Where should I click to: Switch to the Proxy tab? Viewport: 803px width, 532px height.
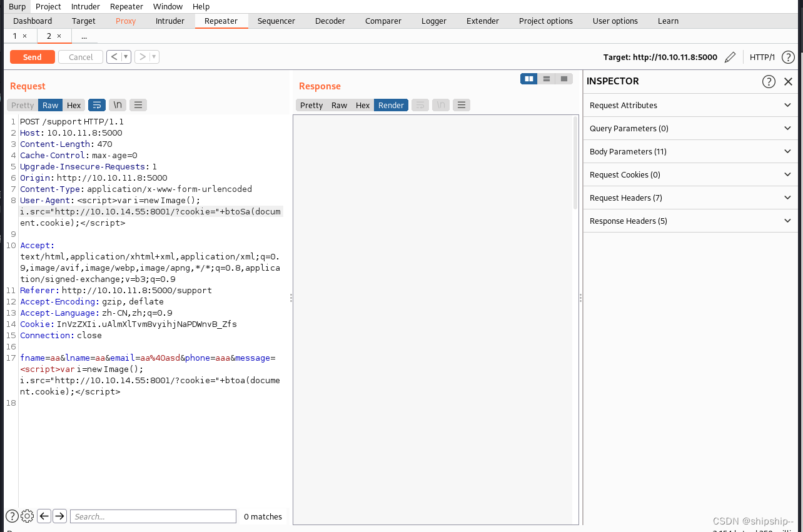point(126,21)
